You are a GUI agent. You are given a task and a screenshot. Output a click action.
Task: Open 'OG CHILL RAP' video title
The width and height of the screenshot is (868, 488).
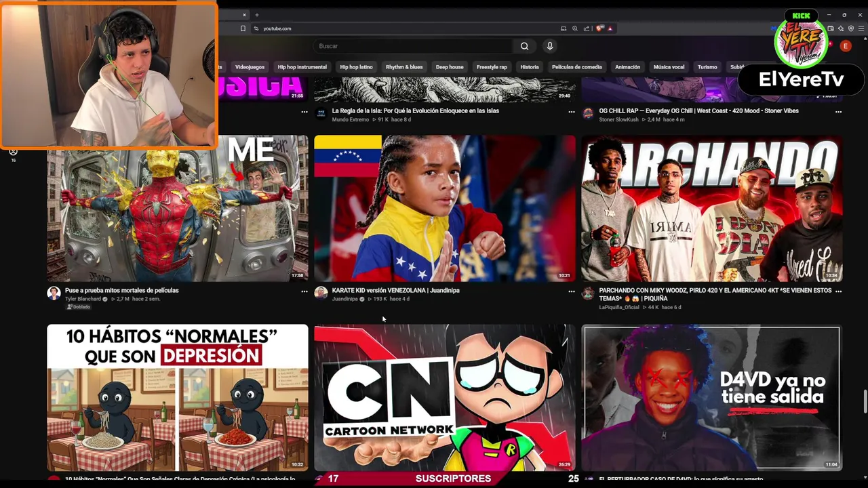pyautogui.click(x=698, y=110)
